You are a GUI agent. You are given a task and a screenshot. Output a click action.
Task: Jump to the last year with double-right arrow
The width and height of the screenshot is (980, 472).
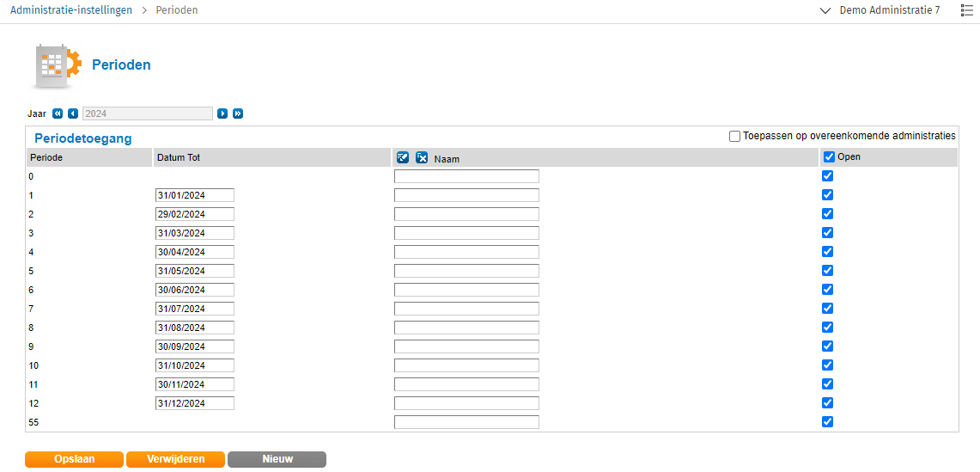click(238, 113)
